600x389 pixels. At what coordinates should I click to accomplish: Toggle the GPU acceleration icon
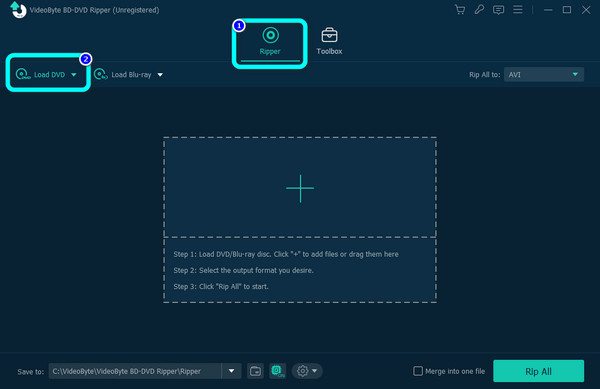pos(277,371)
